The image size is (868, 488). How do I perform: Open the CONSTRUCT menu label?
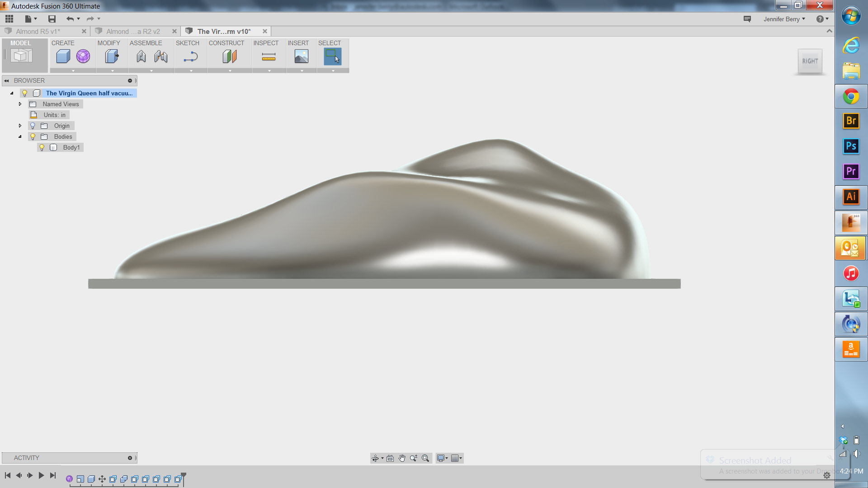(226, 43)
